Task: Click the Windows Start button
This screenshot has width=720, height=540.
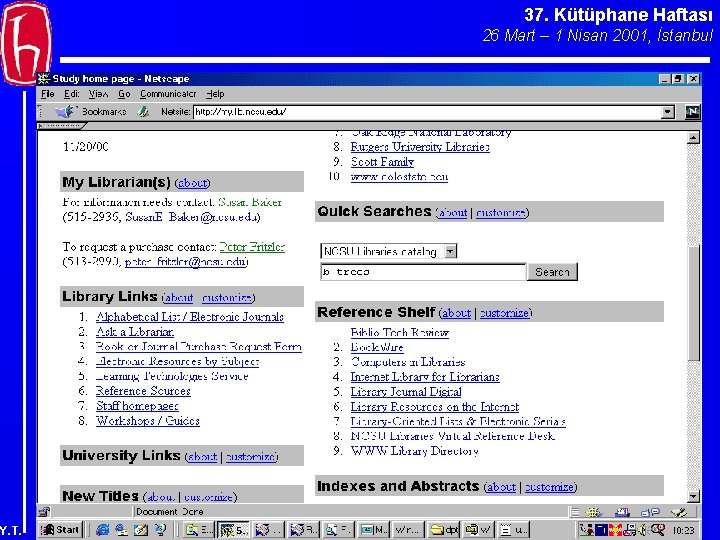Action: pos(60,530)
